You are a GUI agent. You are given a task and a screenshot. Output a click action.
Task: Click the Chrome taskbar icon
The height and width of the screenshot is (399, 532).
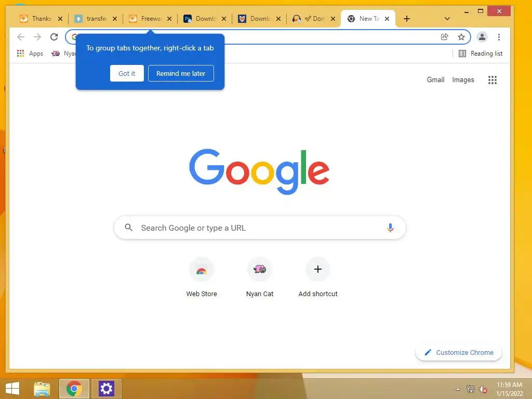point(74,389)
